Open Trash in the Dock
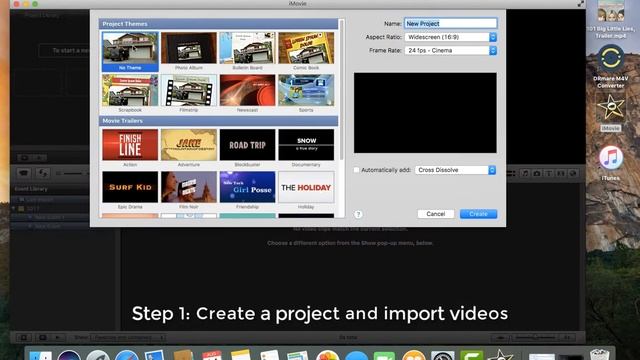This screenshot has height=360, width=640. click(x=600, y=354)
